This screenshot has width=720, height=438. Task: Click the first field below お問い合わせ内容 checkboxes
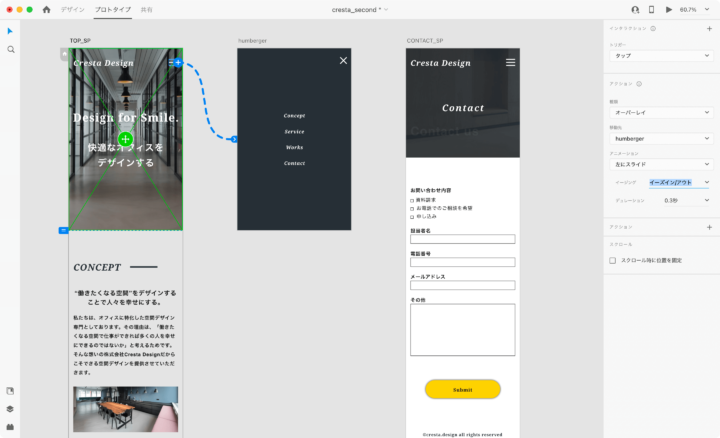point(462,239)
